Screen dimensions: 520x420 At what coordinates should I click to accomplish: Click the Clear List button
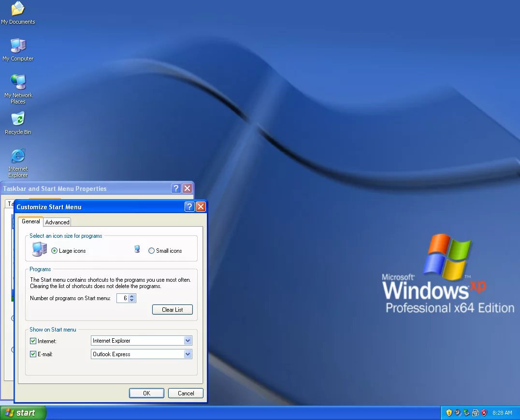[x=173, y=309]
